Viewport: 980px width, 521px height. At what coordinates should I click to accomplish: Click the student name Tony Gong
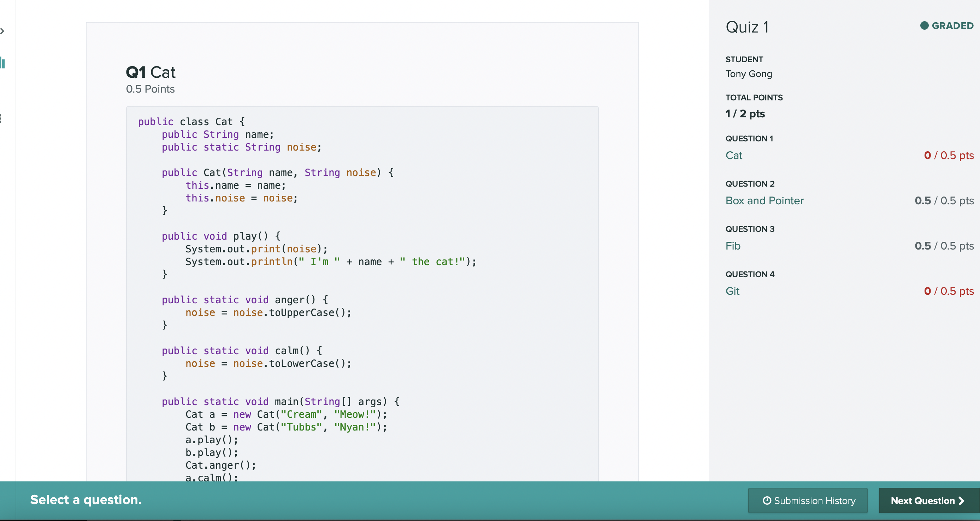748,74
